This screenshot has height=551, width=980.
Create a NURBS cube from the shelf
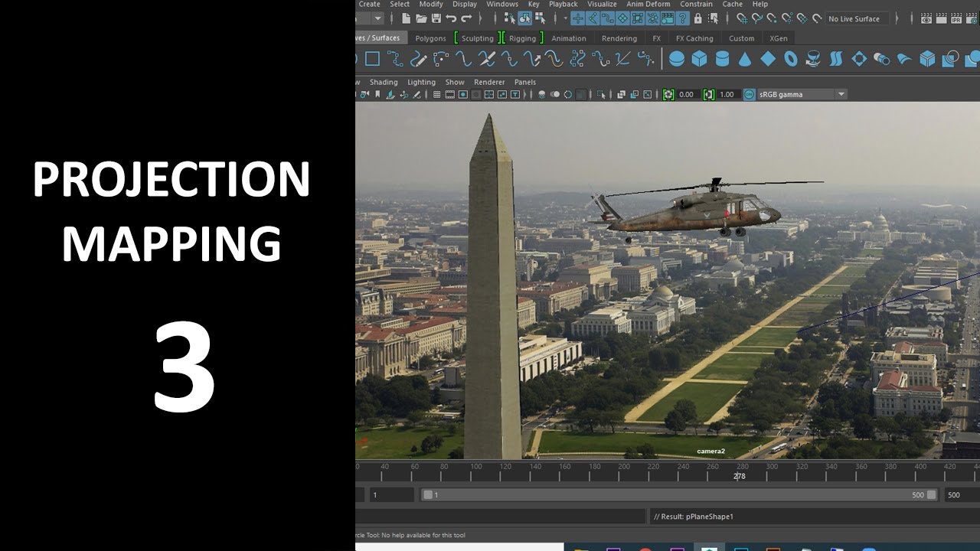coord(699,59)
